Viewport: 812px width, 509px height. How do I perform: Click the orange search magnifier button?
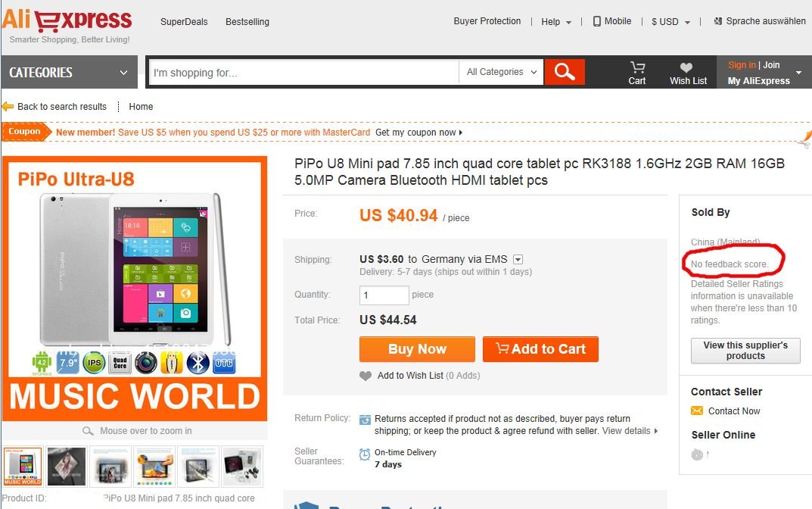point(565,71)
